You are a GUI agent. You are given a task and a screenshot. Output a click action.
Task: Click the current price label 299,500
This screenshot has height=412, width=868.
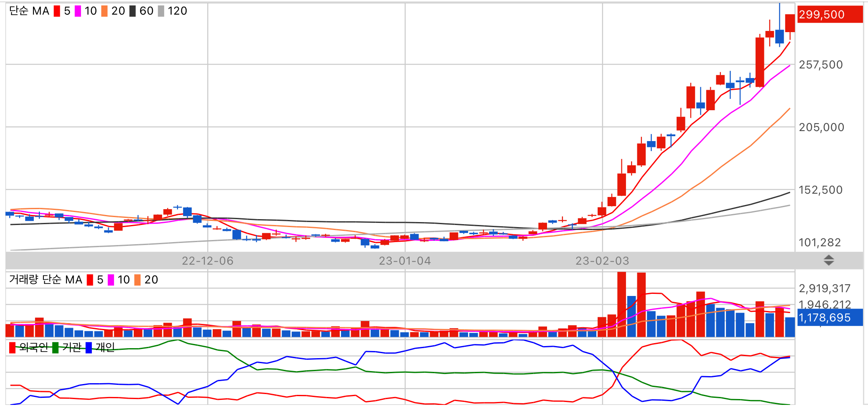point(830,15)
